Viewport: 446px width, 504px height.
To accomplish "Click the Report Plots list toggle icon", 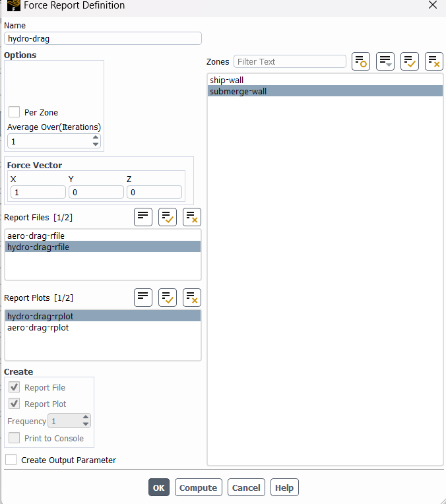I will click(x=143, y=298).
